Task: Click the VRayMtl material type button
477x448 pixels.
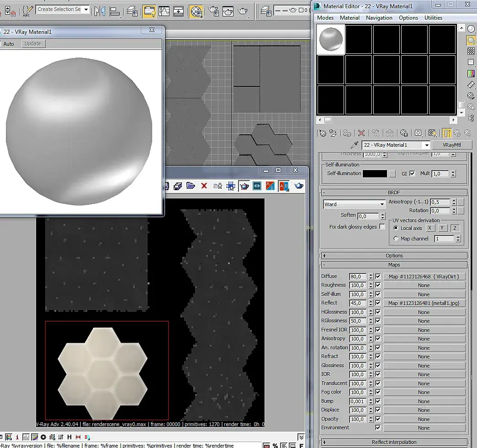Action: point(451,145)
